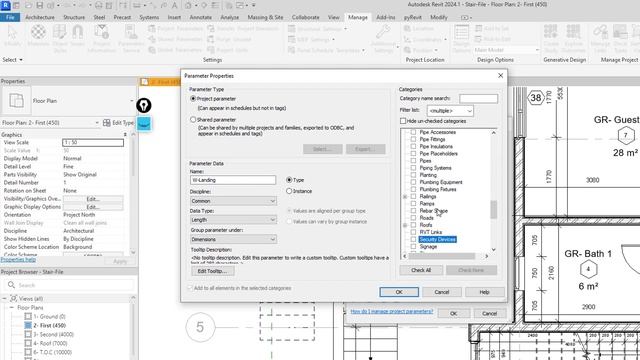Click Explore Outcomes in Generative Design
This screenshot has width=640, height=360.
point(573,38)
